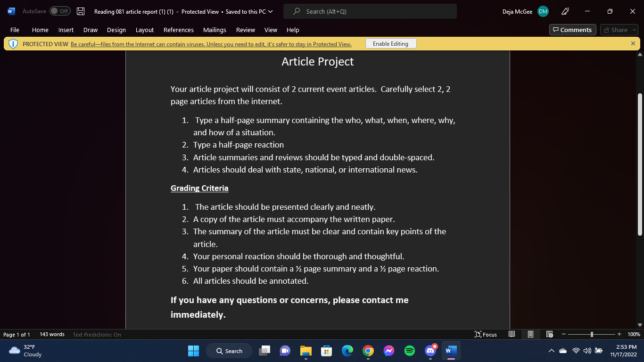Click the 100% zoom level value
The width and height of the screenshot is (644, 362).
pos(634,334)
